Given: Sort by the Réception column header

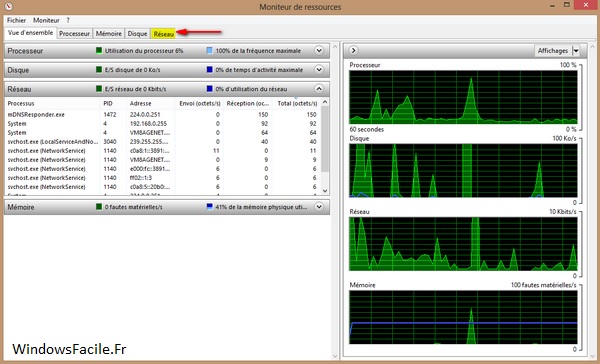Looking at the screenshot, I should click(x=248, y=103).
